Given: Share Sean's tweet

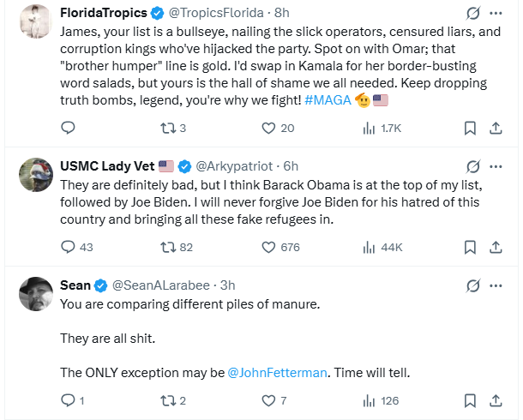Looking at the screenshot, I should tap(496, 400).
